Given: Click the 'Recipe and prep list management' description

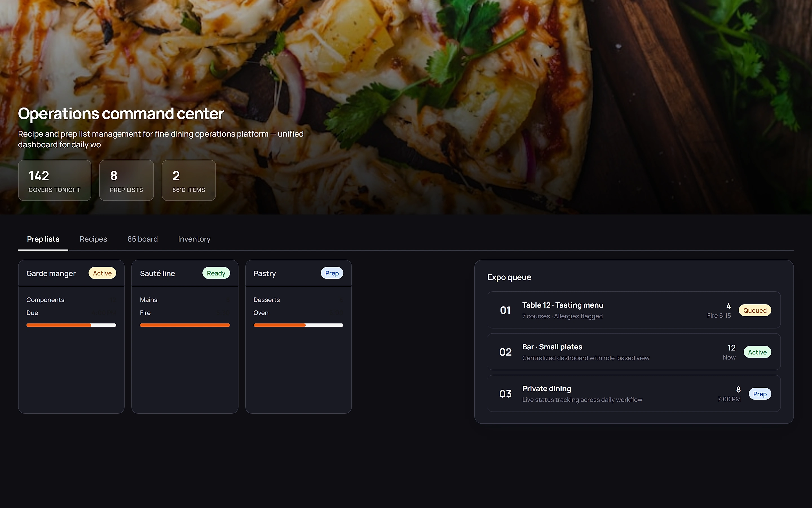Looking at the screenshot, I should click(x=161, y=139).
